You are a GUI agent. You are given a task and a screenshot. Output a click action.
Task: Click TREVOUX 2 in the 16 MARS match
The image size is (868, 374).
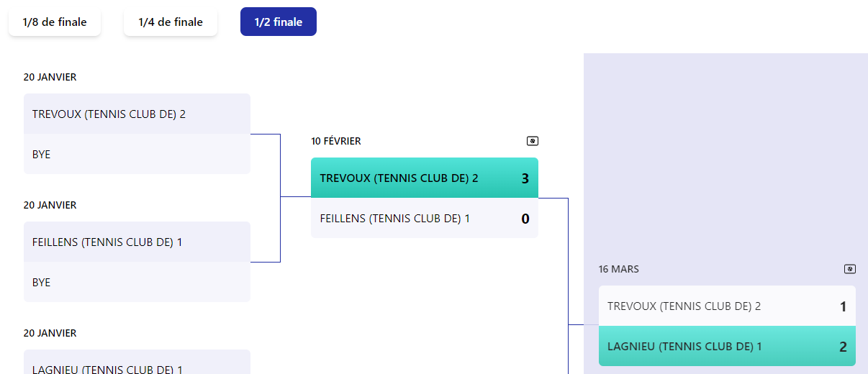click(727, 306)
